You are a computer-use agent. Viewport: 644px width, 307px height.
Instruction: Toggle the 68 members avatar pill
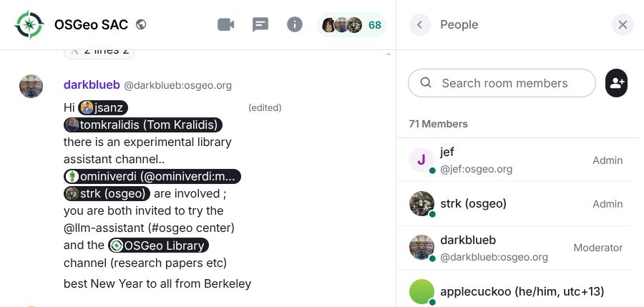[x=352, y=25]
